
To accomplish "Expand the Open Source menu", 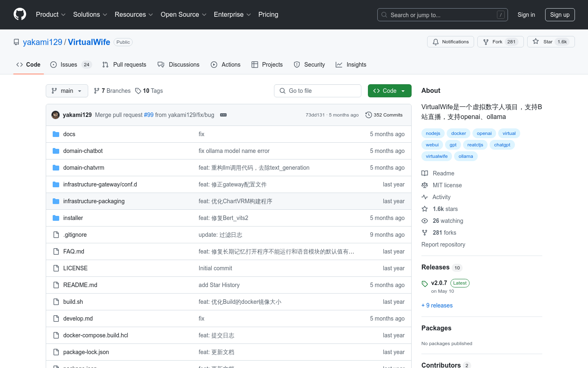I will click(184, 15).
